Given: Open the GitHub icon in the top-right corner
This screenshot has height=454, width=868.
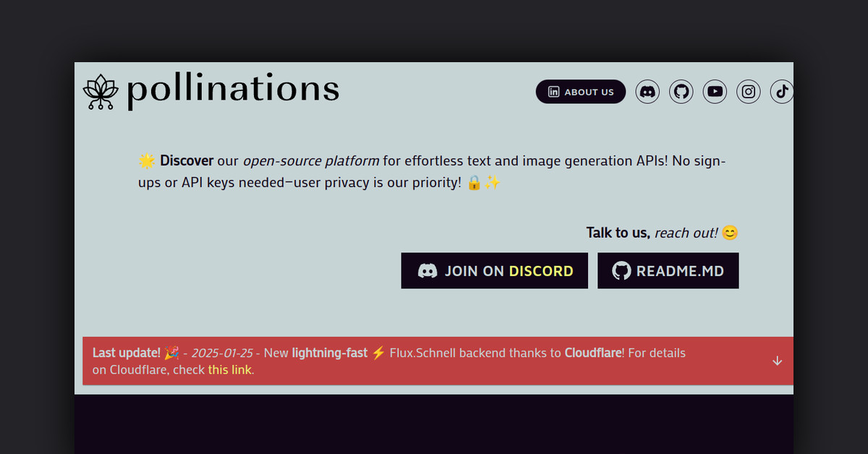Looking at the screenshot, I should click(681, 92).
